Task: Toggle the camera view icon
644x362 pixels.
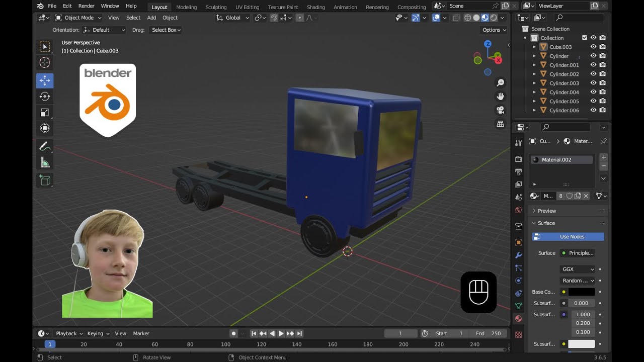Action: 500,110
